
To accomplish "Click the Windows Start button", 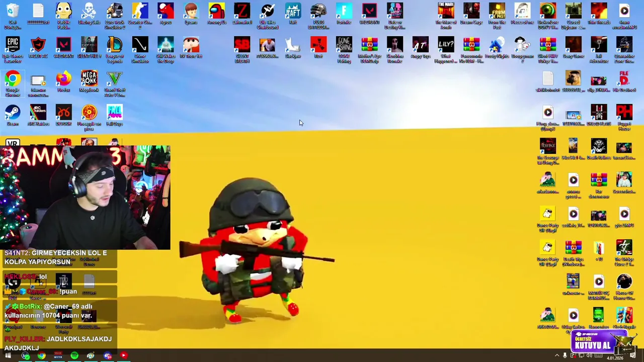I will 8,356.
